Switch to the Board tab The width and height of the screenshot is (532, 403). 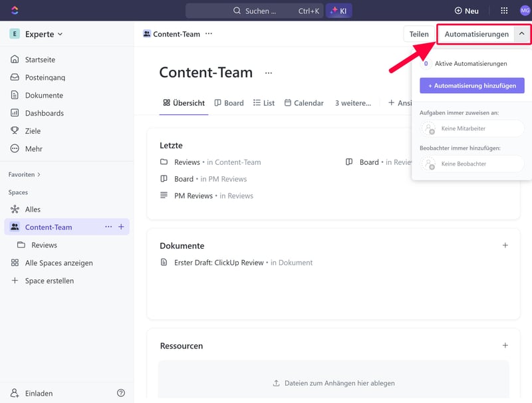(x=228, y=103)
